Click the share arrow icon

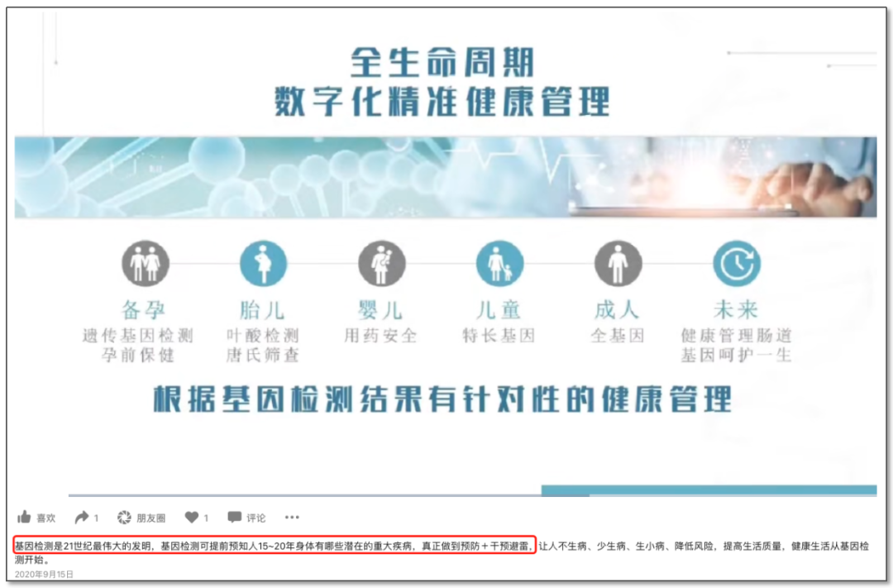coord(81,517)
